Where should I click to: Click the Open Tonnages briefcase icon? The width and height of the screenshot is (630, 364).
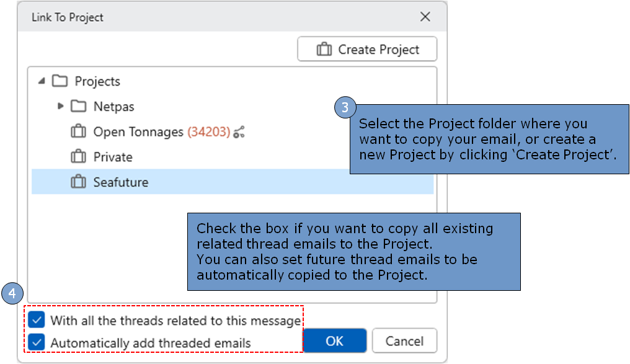pos(78,132)
